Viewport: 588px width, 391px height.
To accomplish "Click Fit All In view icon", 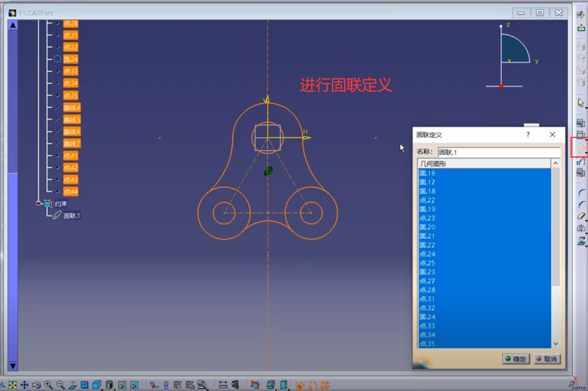I will pos(12,385).
